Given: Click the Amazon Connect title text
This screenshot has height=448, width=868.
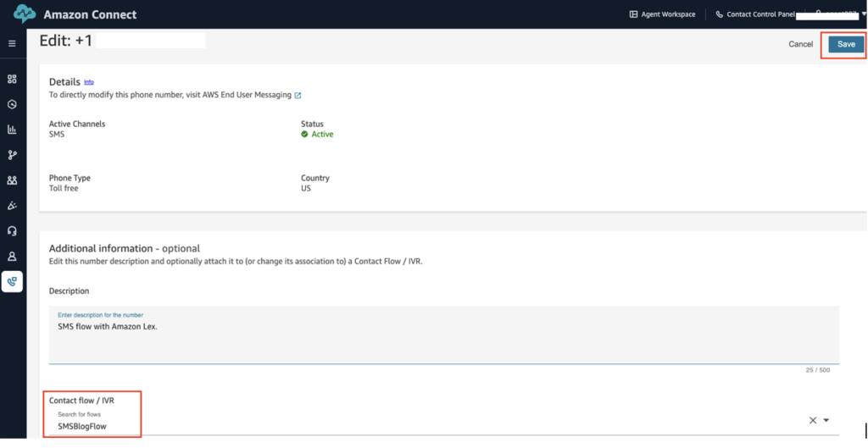Looking at the screenshot, I should click(90, 15).
